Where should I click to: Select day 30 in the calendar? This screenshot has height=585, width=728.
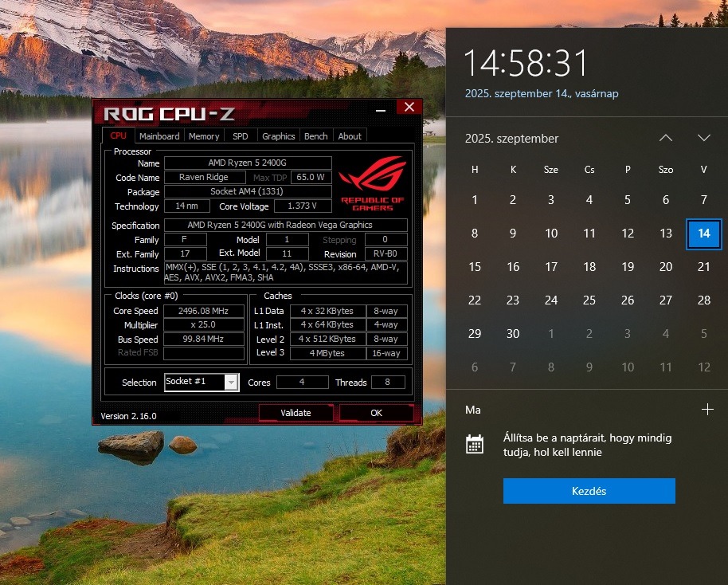point(513,334)
